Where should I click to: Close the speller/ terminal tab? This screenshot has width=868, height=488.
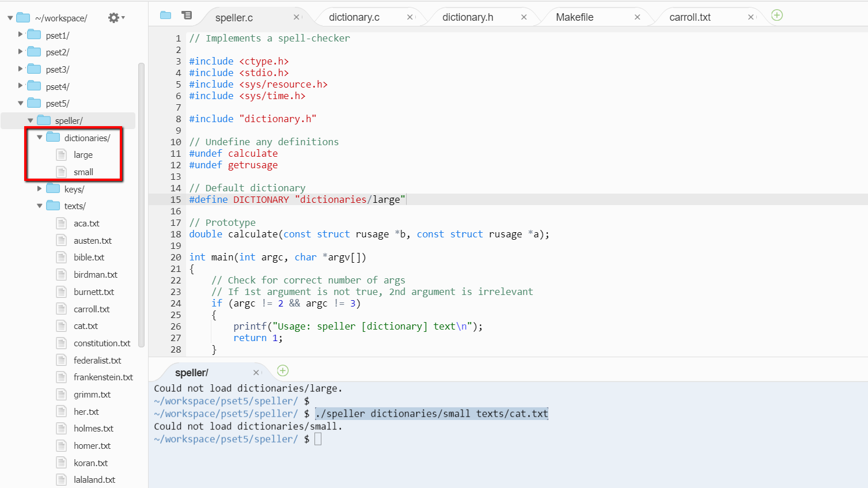pos(256,373)
